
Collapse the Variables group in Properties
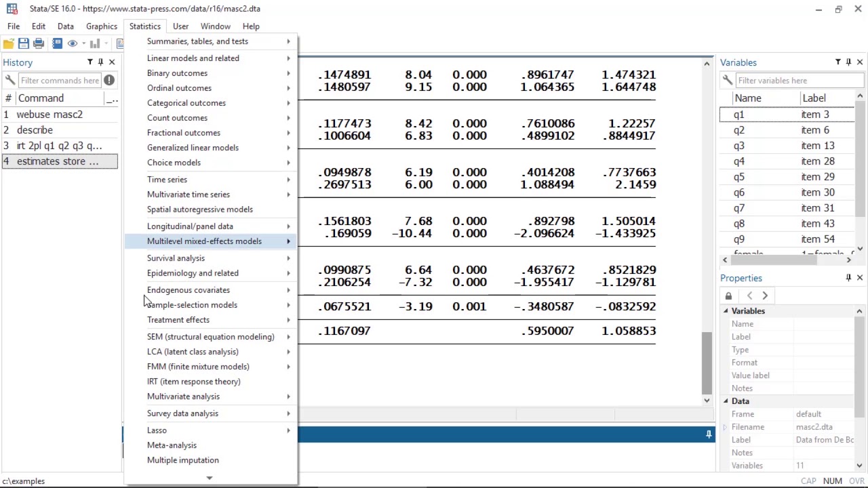click(726, 311)
